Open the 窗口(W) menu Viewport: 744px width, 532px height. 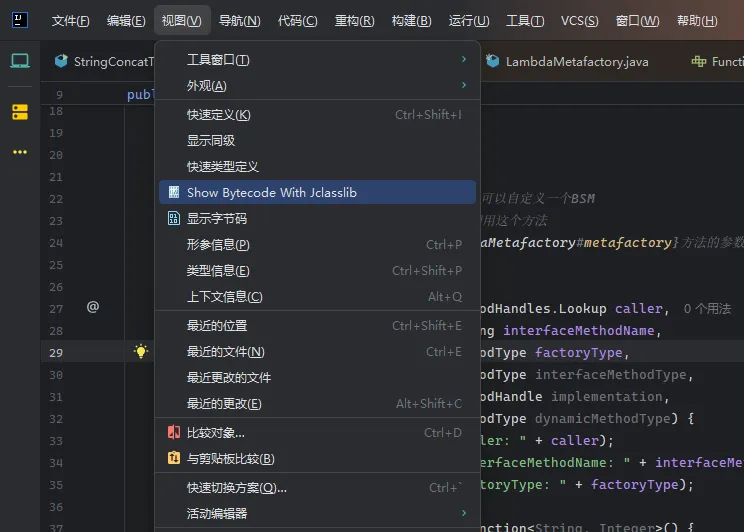tap(637, 20)
